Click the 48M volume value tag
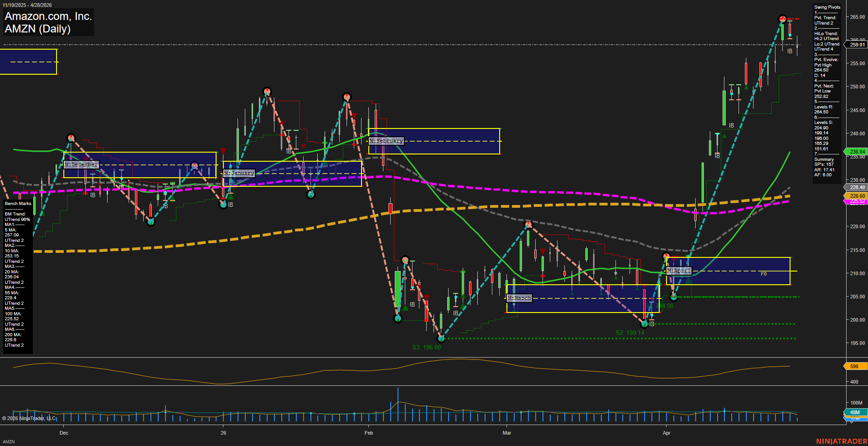868x446 pixels. (855, 412)
